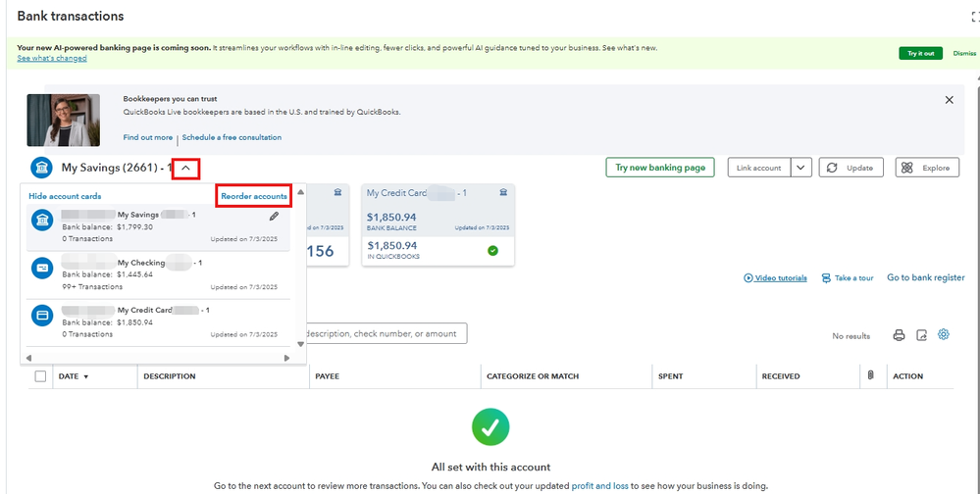
Task: Click the DESCRIPTION column header
Action: (x=170, y=376)
